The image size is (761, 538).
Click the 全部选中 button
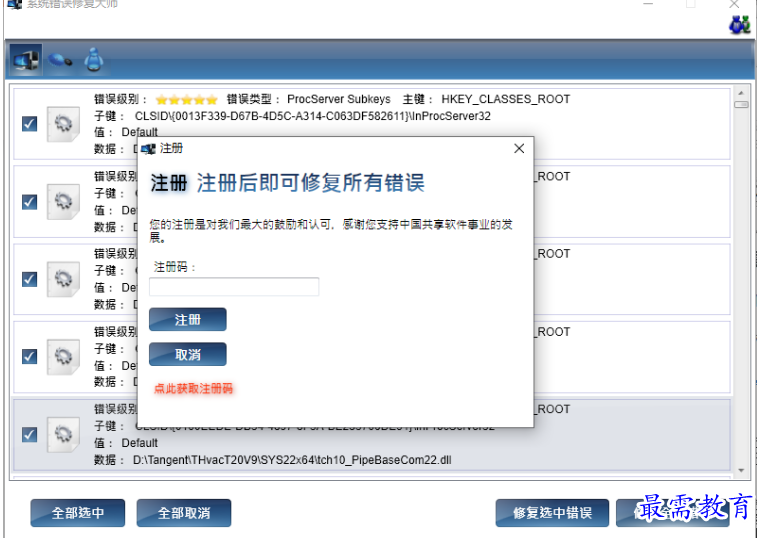click(x=78, y=513)
